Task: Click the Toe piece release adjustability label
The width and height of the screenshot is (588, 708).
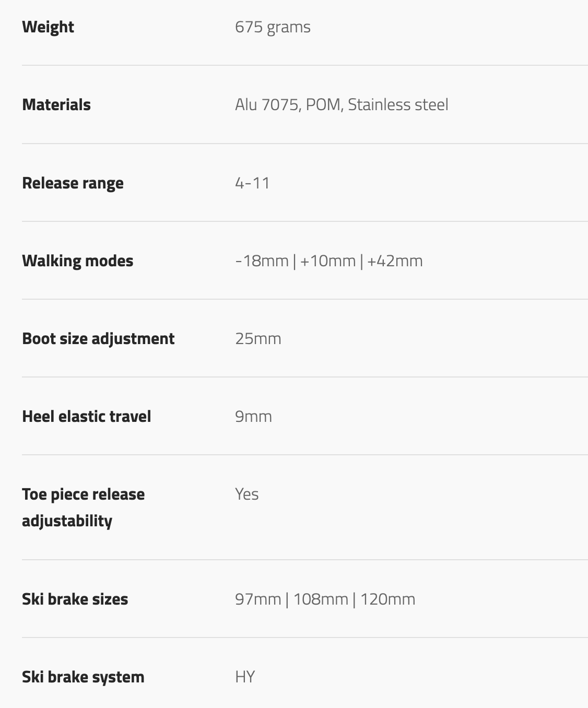Action: (83, 508)
